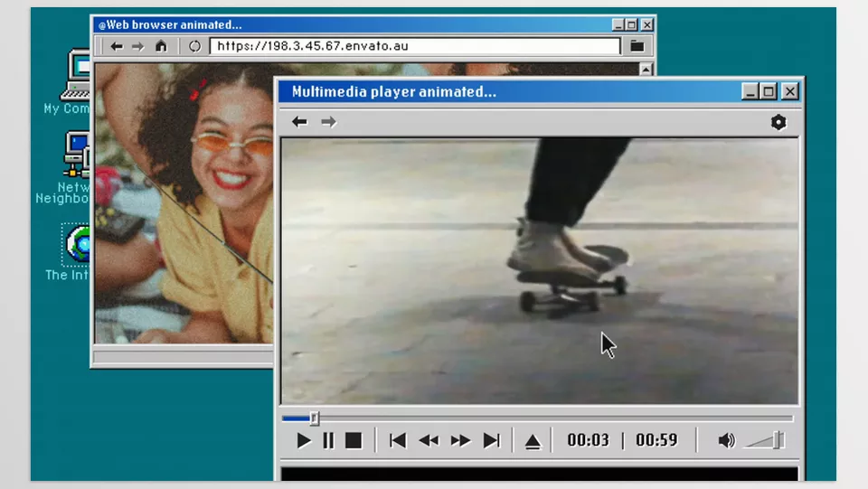
Task: Rewind the video
Action: [429, 441]
